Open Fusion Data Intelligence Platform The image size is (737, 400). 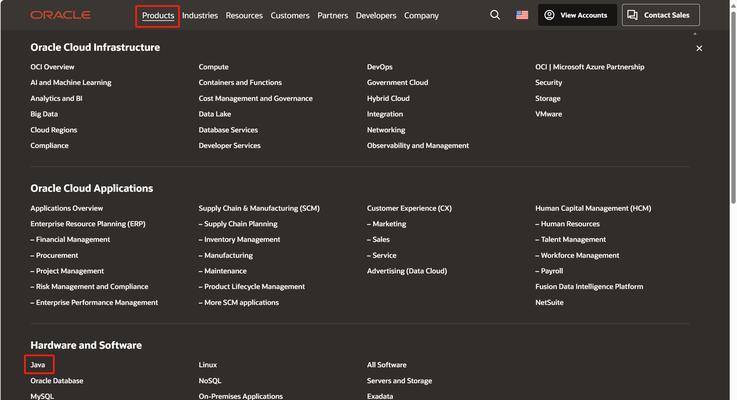[x=589, y=286]
